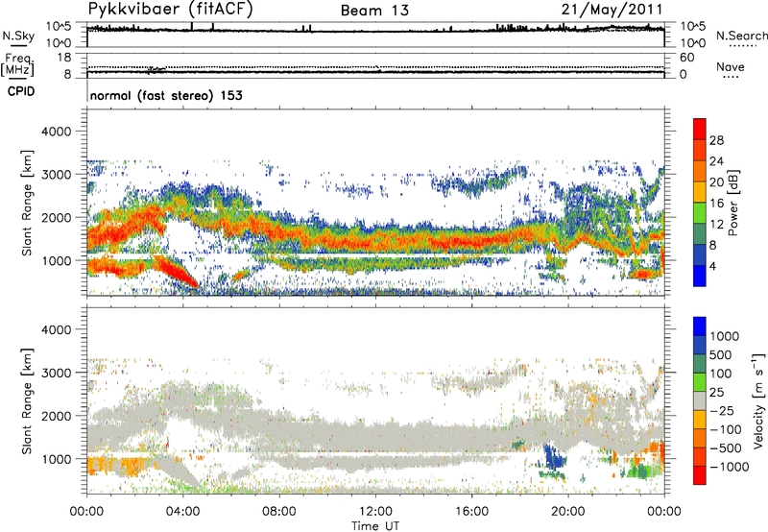Click the date '21/May/2011'

click(612, 10)
